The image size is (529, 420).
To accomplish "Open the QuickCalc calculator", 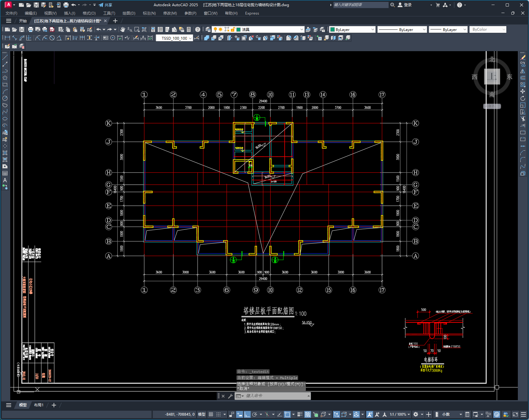I will point(189,29).
